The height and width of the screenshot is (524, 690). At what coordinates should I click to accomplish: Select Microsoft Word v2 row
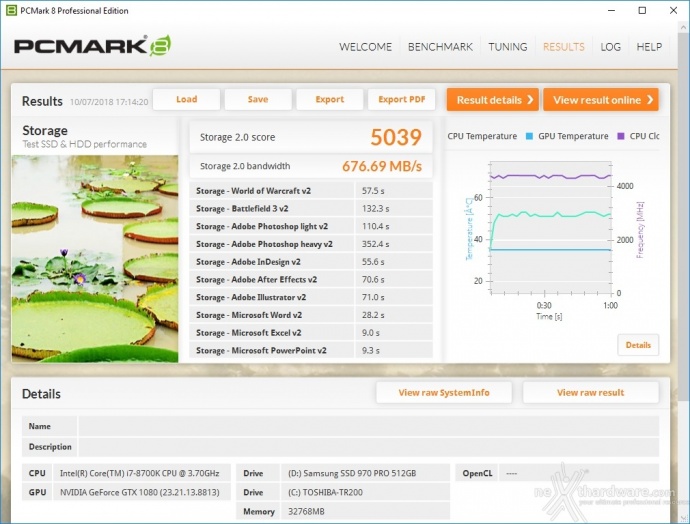pos(311,315)
